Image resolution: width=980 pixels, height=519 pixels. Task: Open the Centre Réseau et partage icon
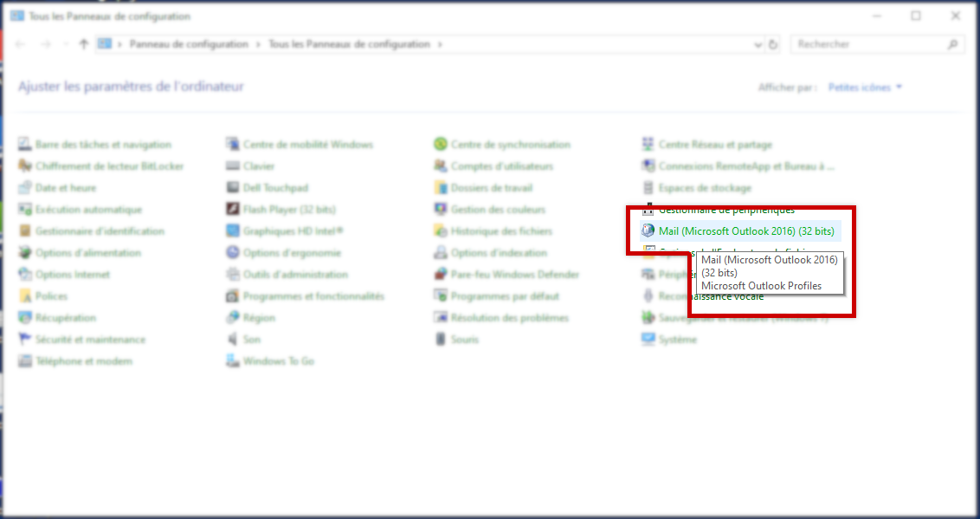coord(648,145)
